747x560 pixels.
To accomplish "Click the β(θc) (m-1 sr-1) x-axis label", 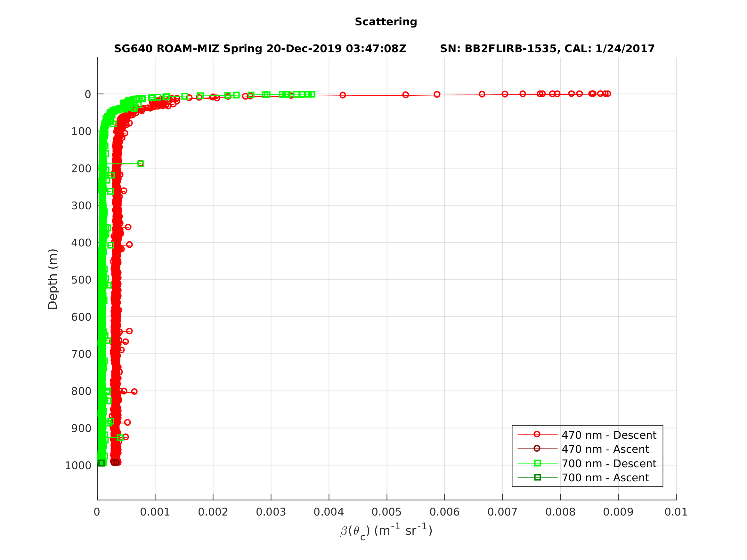I will coord(386,531).
